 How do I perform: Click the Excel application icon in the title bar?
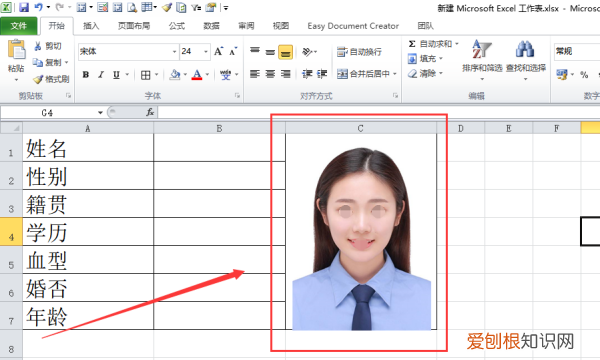(x=6, y=7)
